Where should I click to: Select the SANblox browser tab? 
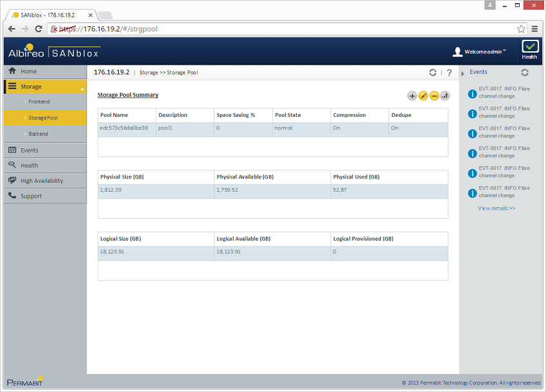click(52, 15)
